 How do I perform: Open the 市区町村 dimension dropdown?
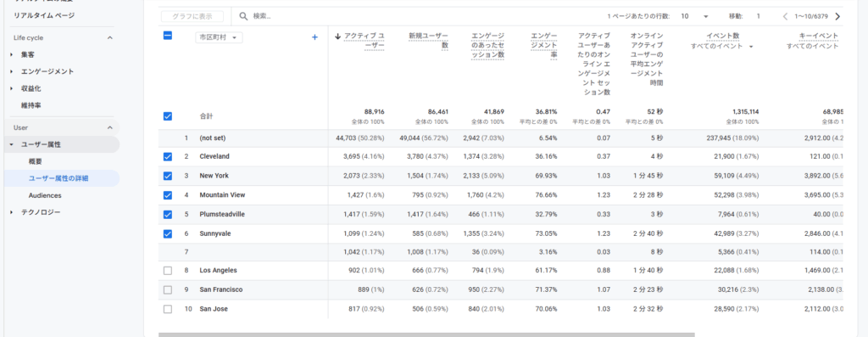[220, 37]
